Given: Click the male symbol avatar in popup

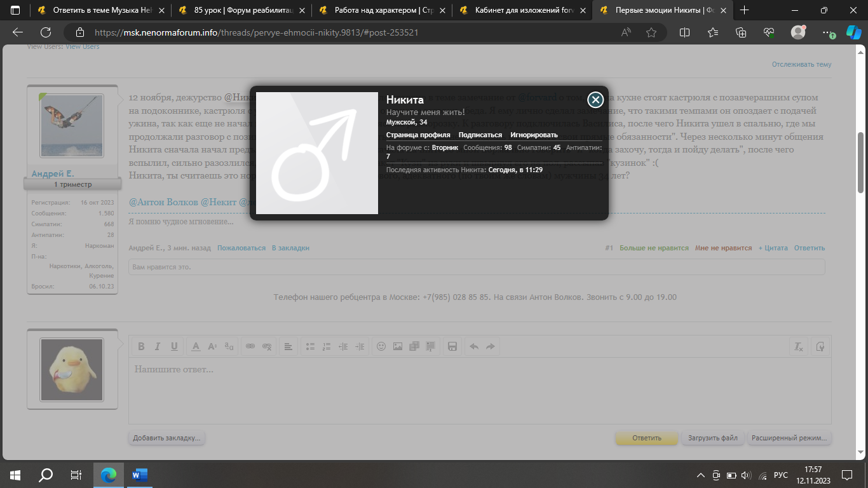Looking at the screenshot, I should point(317,153).
